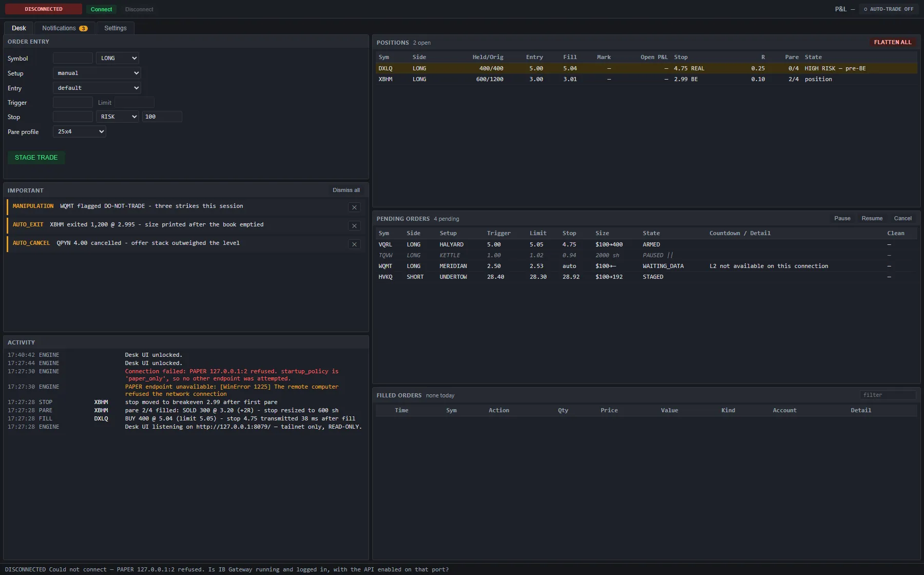
Task: Click the P&L readout in the top bar
Action: point(844,9)
